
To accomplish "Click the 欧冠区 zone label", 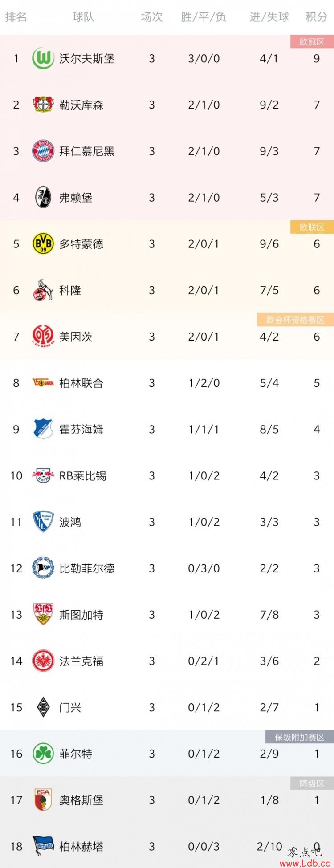I will tap(312, 42).
